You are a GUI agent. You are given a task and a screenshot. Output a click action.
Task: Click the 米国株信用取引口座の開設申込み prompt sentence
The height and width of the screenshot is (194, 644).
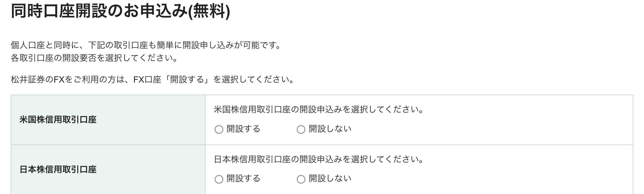[318, 110]
